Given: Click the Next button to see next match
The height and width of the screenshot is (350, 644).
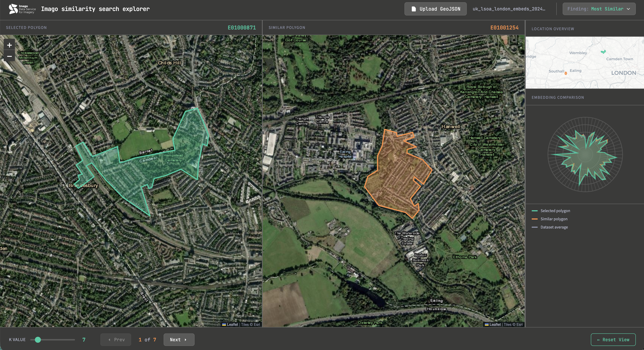Looking at the screenshot, I should click(x=179, y=340).
